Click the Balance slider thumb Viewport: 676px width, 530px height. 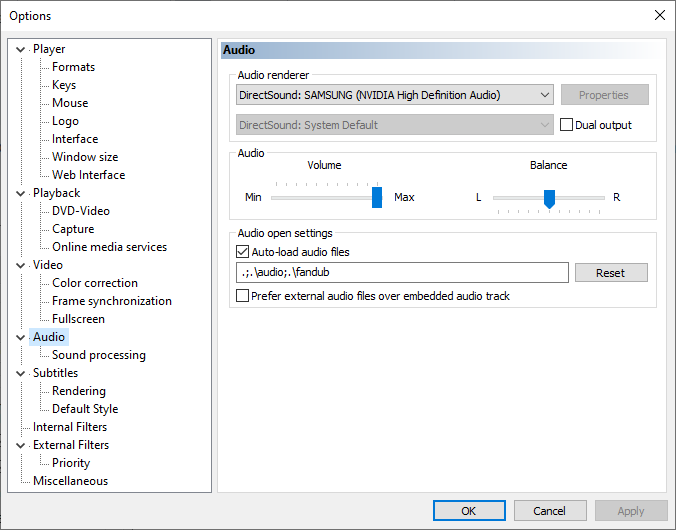(549, 199)
